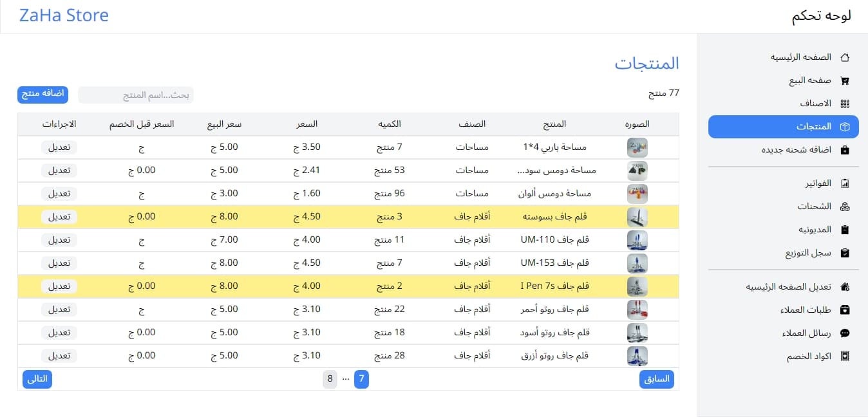Go to next page with التالى button
This screenshot has width=868, height=417.
(x=37, y=379)
